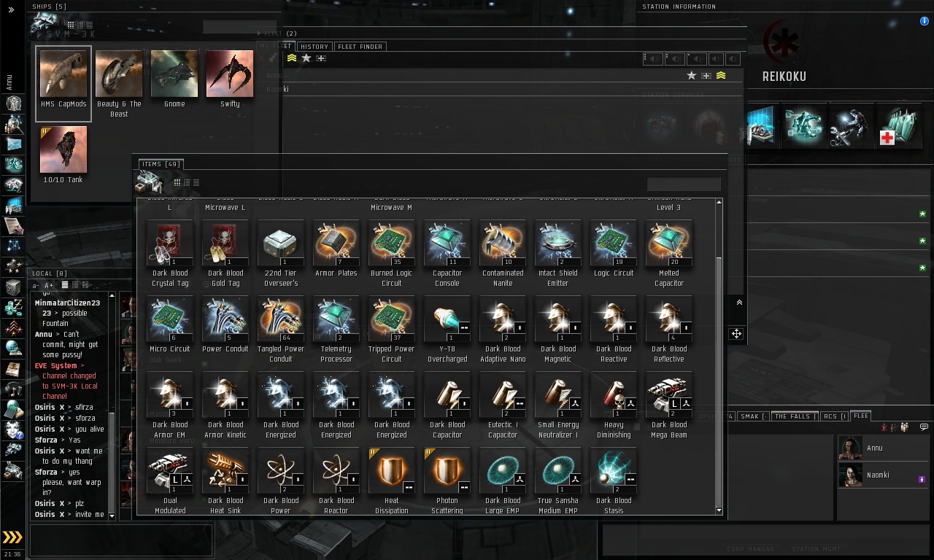The height and width of the screenshot is (560, 934).
Task: Decrease local chat font size (a-)
Action: tap(36, 285)
